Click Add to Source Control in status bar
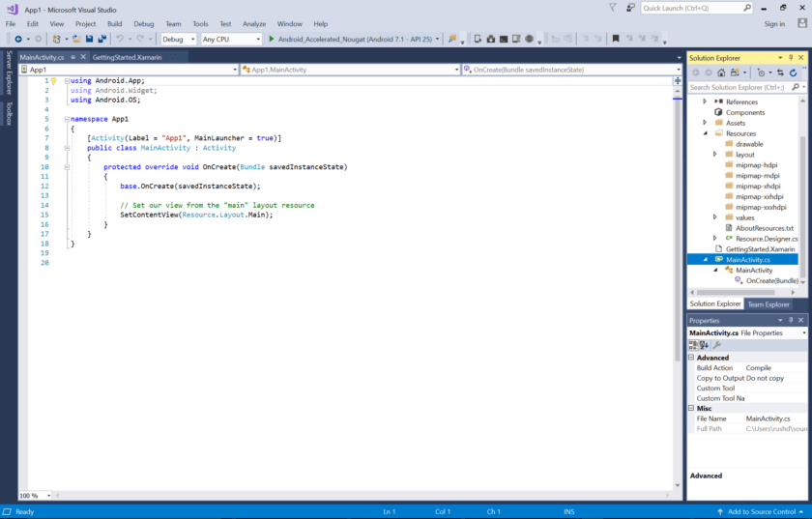This screenshot has width=812, height=519. pyautogui.click(x=762, y=511)
